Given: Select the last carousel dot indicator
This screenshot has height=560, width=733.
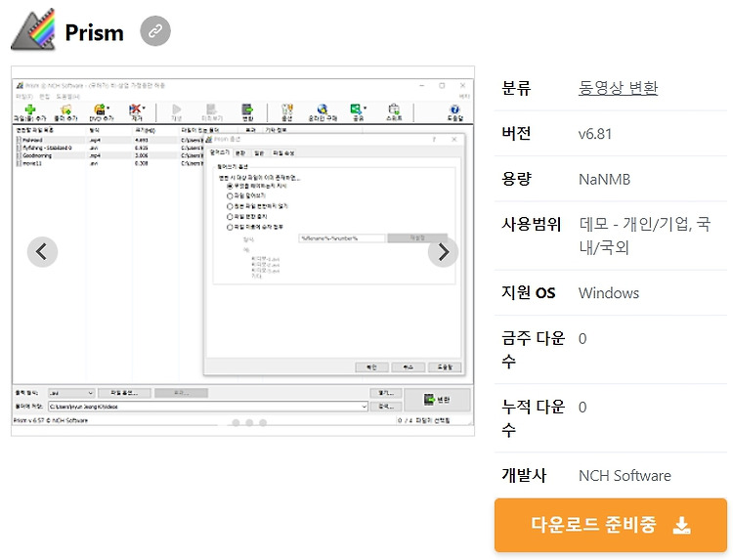Looking at the screenshot, I should tap(263, 422).
